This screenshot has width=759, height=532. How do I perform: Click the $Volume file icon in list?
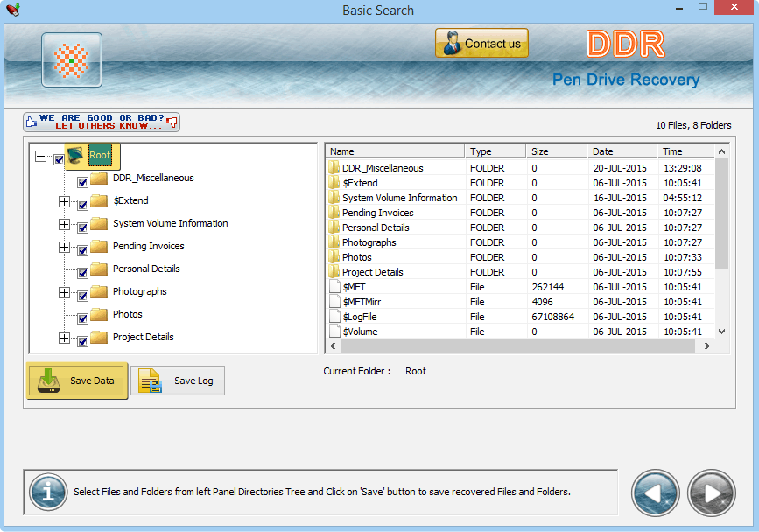coord(334,332)
